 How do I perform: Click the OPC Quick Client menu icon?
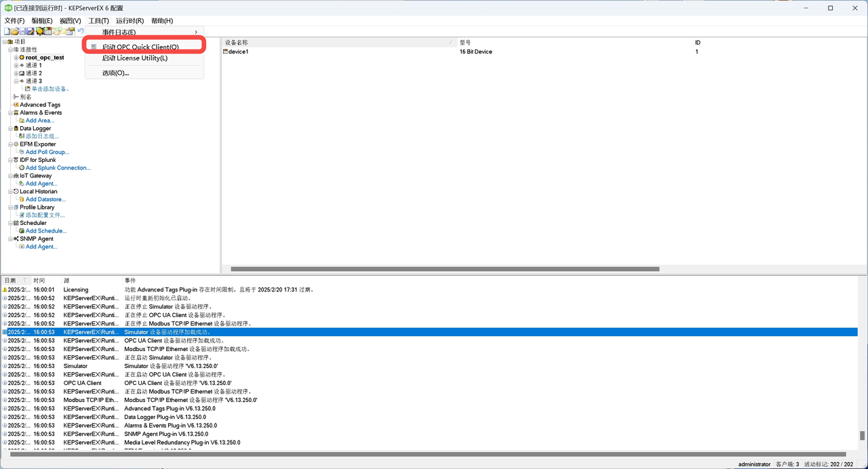(94, 47)
